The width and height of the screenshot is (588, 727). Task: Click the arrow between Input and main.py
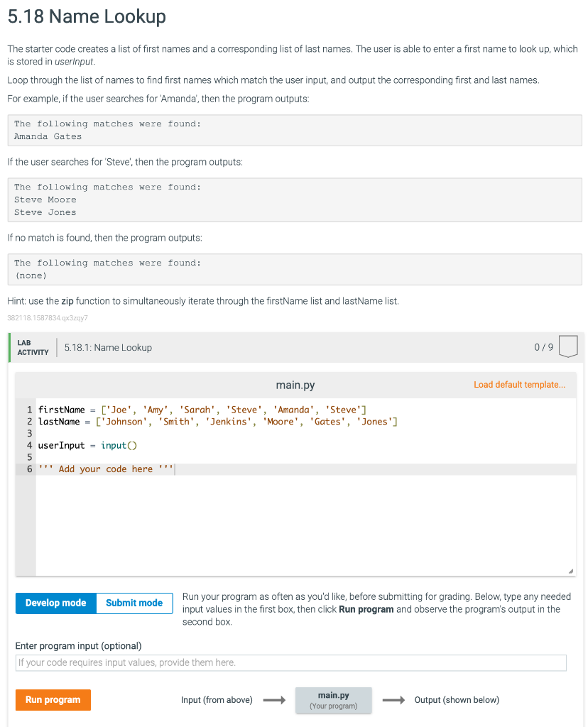[x=275, y=700]
